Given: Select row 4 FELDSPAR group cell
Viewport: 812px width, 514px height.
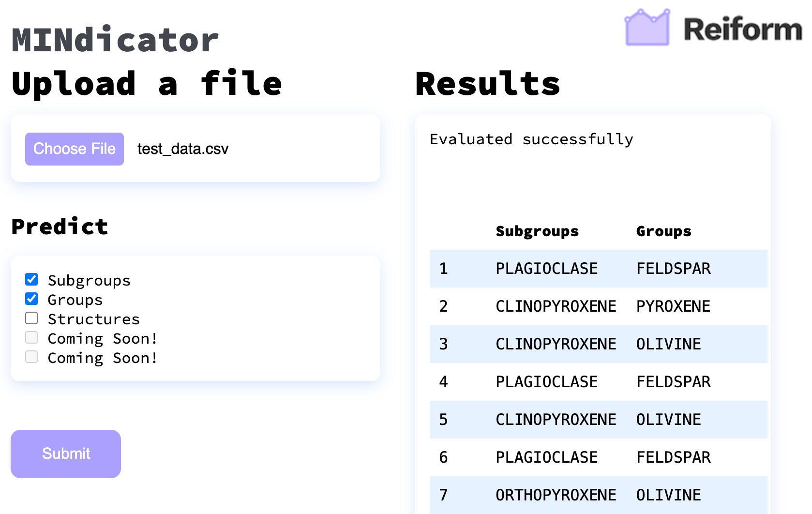Looking at the screenshot, I should 673,382.
